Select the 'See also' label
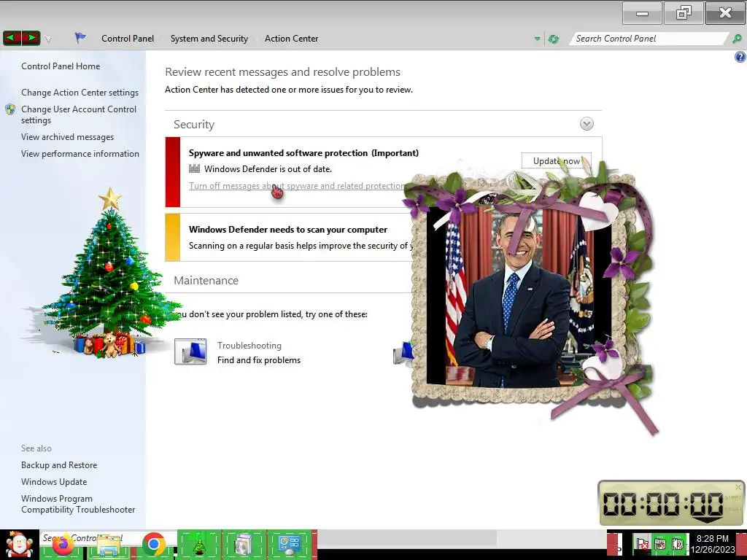 click(36, 448)
